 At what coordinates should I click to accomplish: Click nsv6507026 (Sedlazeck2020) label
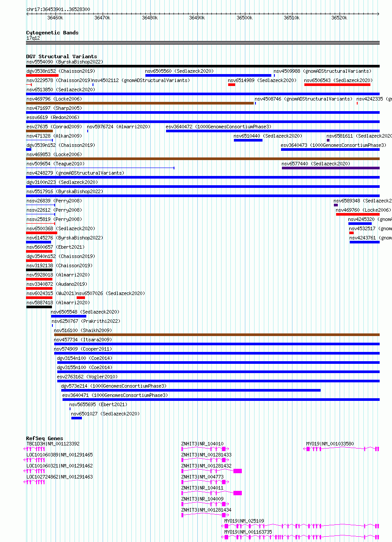point(111,293)
